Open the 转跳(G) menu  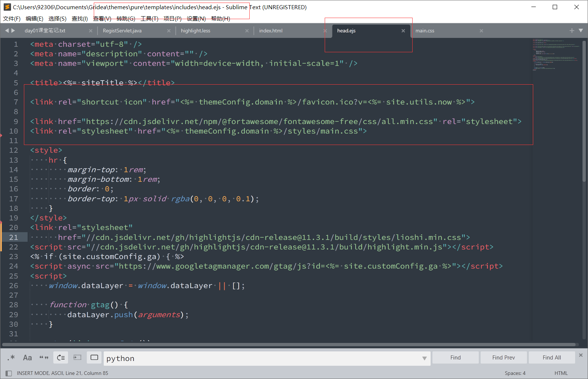click(126, 19)
